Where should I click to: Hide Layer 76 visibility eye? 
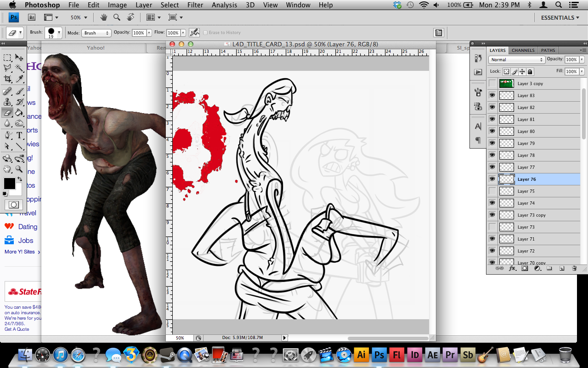coord(492,179)
